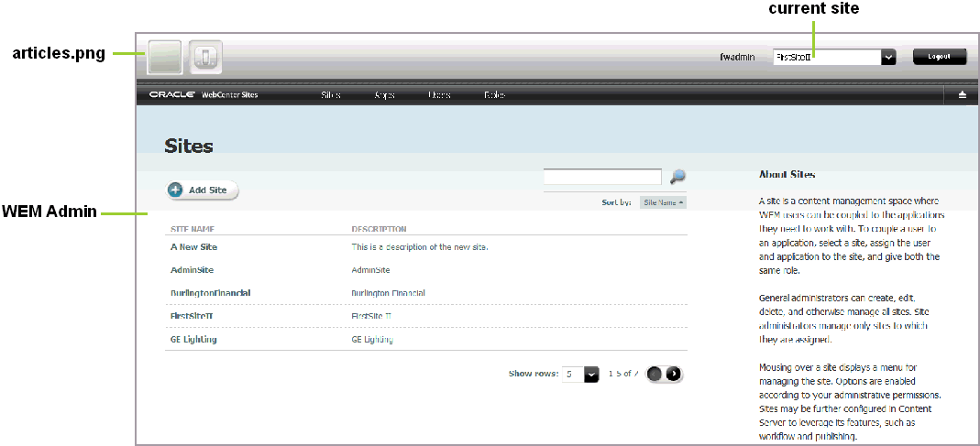
Task: Open the Sites menu
Action: (331, 95)
